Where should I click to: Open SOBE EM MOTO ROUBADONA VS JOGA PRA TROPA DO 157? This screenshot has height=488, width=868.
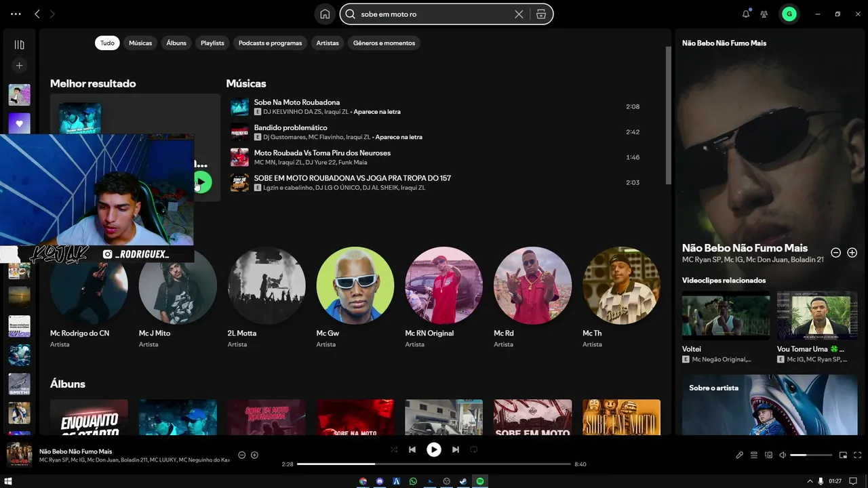[353, 178]
